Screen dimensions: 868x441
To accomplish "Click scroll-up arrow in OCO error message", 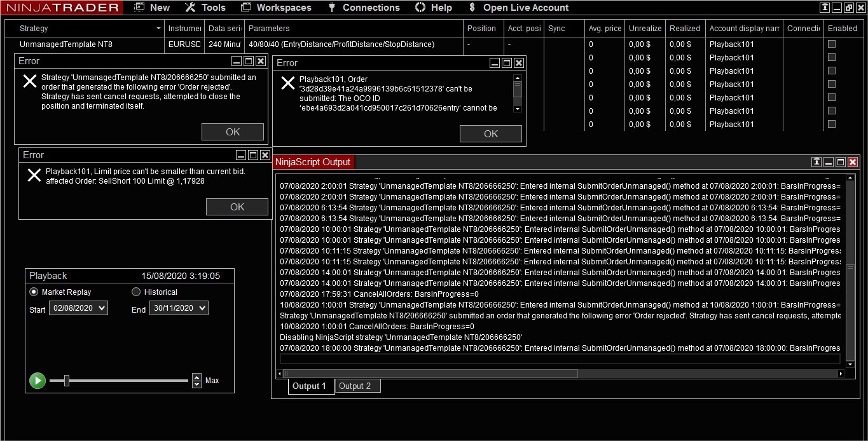I will (517, 78).
